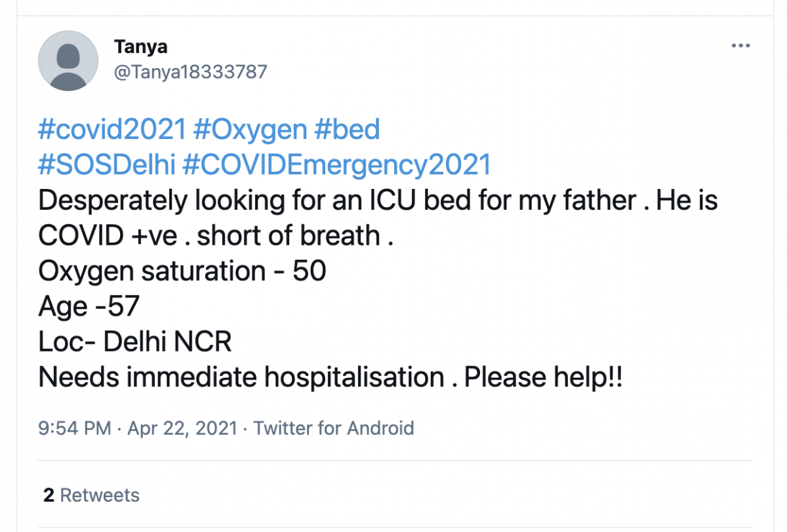
Task: Click the 'Oxygen saturation - 50' line
Action: (x=182, y=272)
